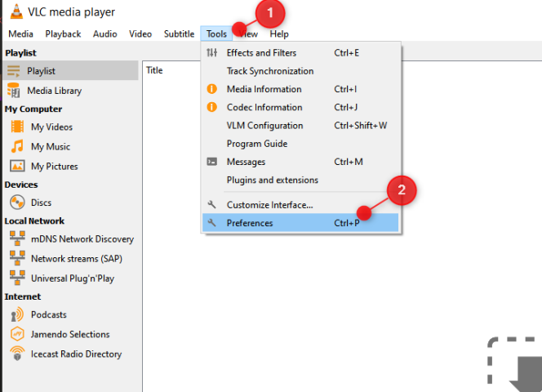
Task: Select the Discs device icon
Action: coord(16,203)
